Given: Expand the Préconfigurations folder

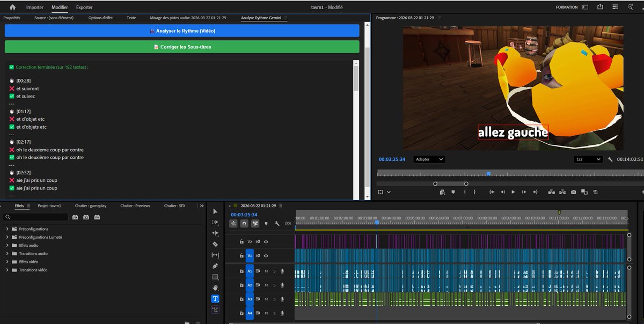Looking at the screenshot, I should tap(8, 229).
